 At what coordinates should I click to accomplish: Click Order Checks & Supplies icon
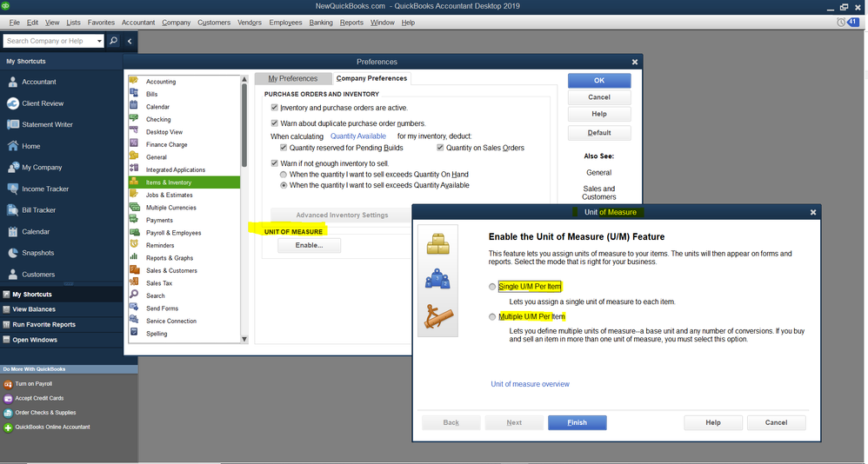8,413
